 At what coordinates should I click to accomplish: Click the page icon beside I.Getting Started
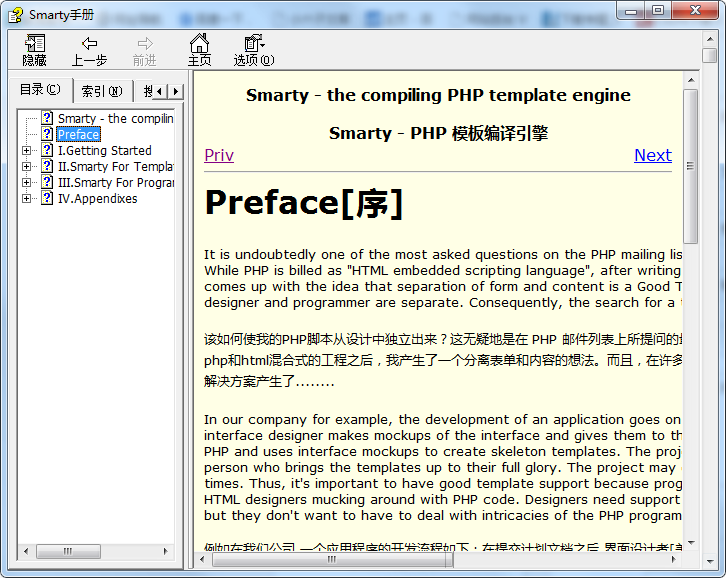tap(47, 150)
